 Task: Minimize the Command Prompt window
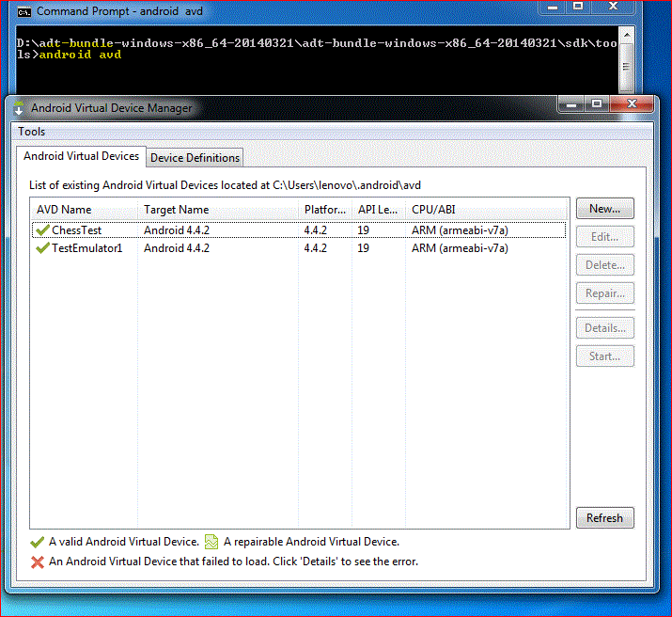553,7
